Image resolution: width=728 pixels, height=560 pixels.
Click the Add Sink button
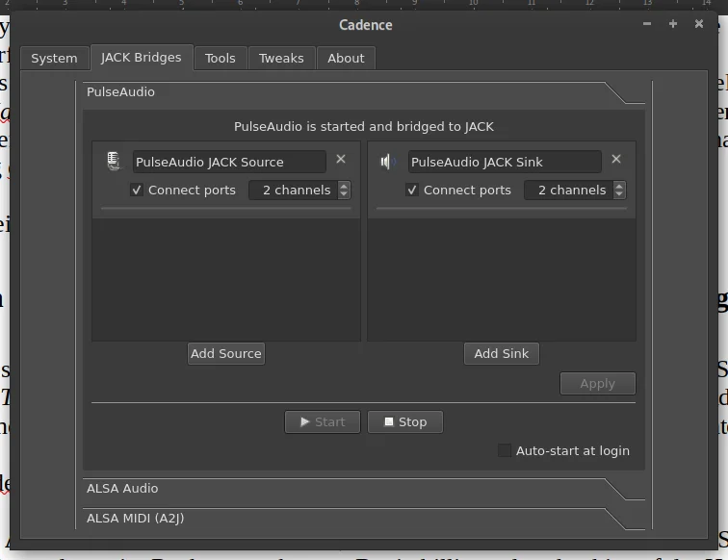pyautogui.click(x=502, y=353)
